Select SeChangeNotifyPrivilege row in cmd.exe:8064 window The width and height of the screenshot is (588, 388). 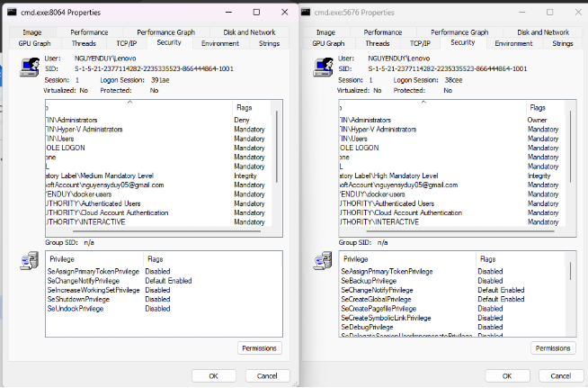[x=164, y=281]
